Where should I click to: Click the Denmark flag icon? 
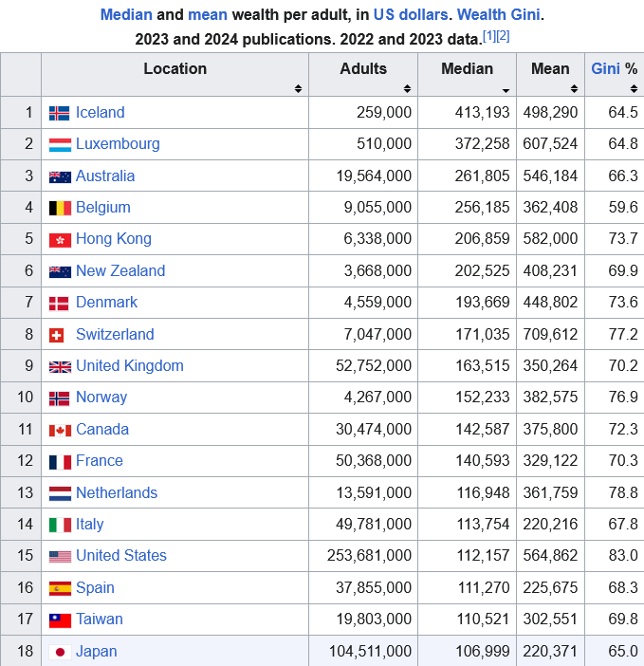click(59, 304)
